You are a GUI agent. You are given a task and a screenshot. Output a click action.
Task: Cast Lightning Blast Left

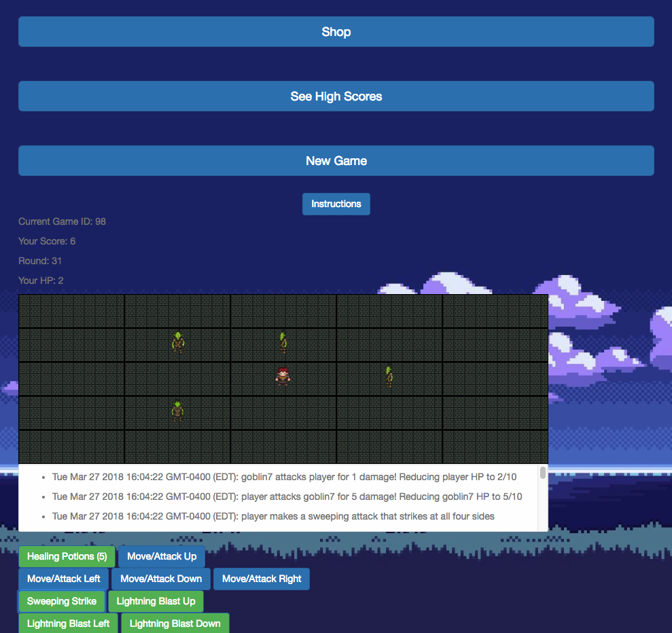pyautogui.click(x=68, y=623)
